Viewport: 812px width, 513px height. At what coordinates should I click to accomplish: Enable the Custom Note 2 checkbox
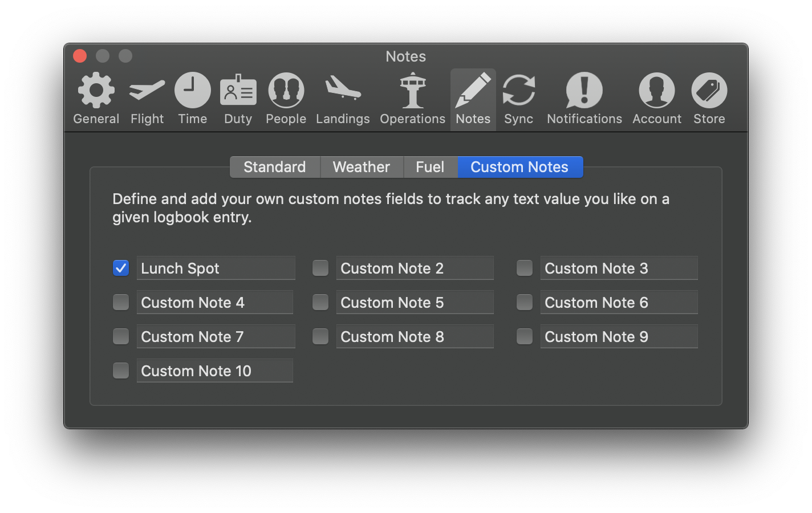pos(320,268)
